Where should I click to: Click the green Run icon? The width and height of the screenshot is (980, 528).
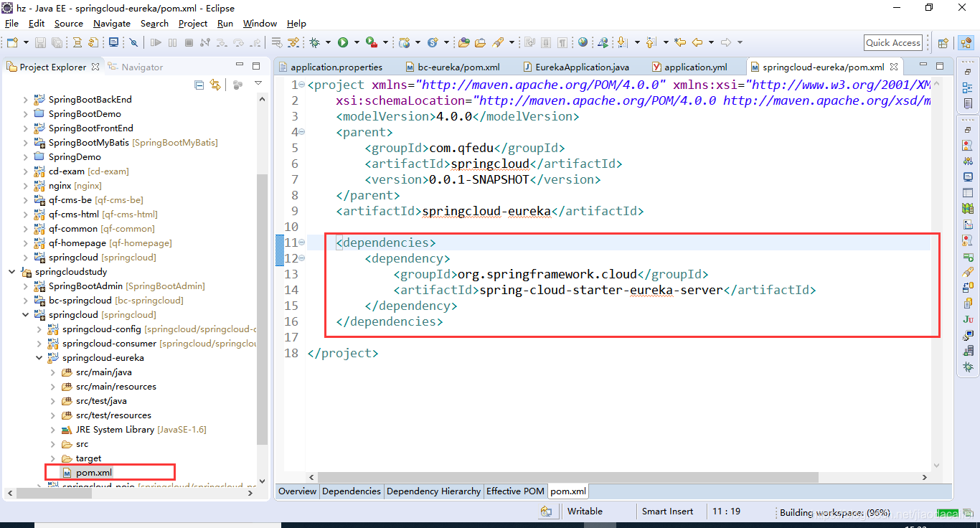343,42
